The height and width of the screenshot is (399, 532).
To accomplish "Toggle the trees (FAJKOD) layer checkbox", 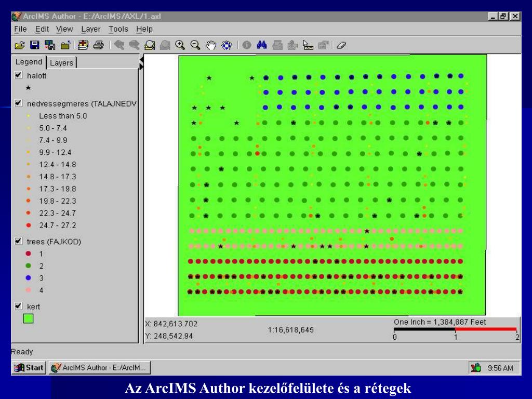I will coord(19,241).
